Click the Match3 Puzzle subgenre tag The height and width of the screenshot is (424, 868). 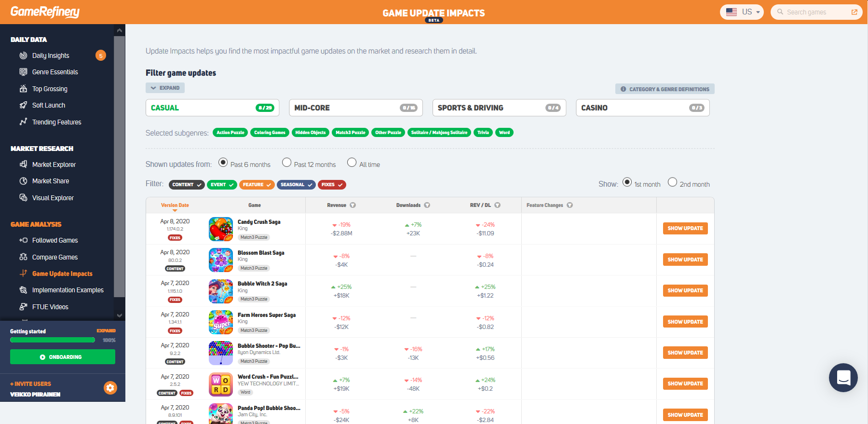pyautogui.click(x=351, y=133)
